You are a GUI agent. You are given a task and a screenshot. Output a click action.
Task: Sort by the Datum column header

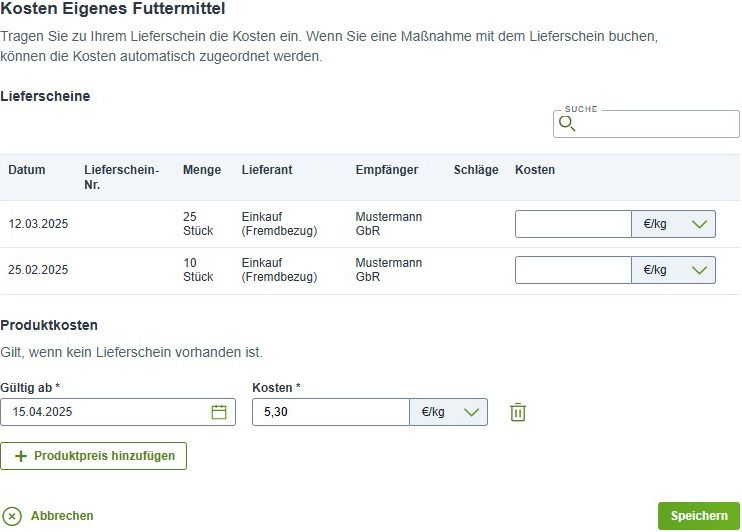(27, 169)
